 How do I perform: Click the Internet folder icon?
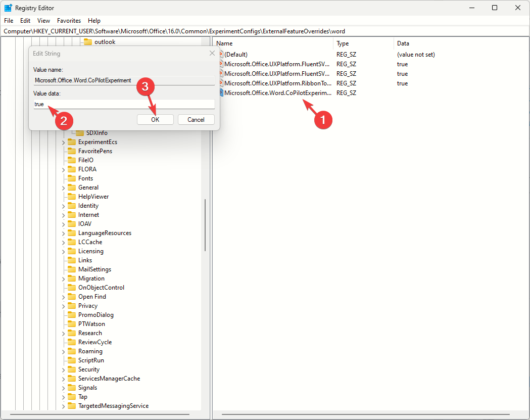pyautogui.click(x=72, y=215)
